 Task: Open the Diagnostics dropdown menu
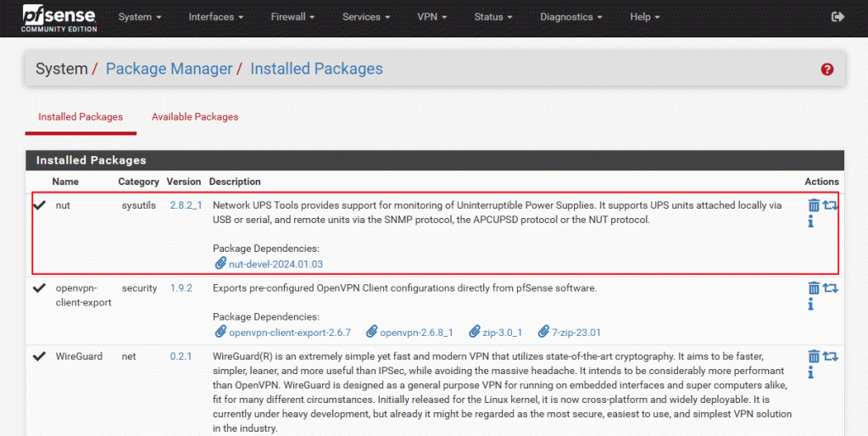(570, 17)
